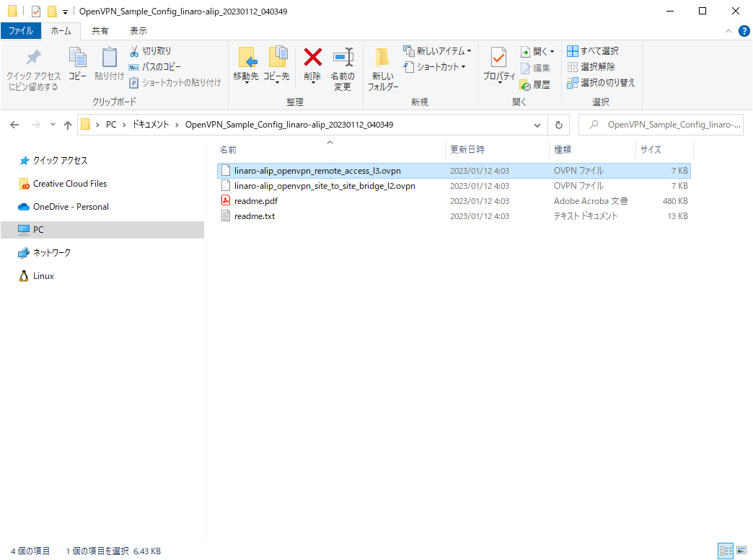Click Select All (すべて選択)
The height and width of the screenshot is (560, 753).
(x=593, y=51)
